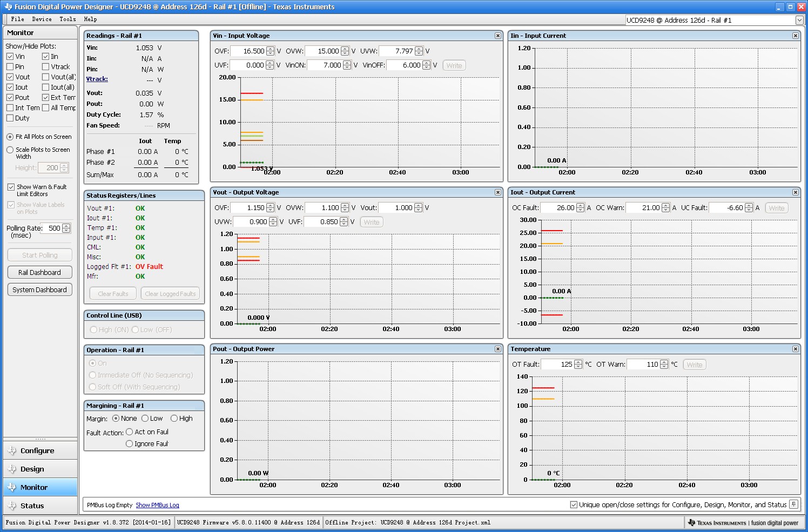Viewport: 808px width, 532px height.
Task: Click the Fusion app icon in the title bar
Action: tap(8, 7)
